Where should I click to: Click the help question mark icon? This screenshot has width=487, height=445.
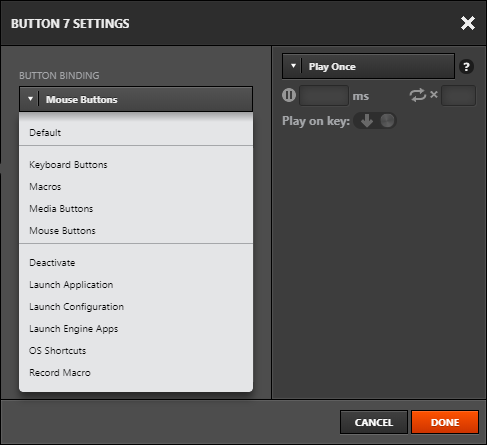(466, 67)
